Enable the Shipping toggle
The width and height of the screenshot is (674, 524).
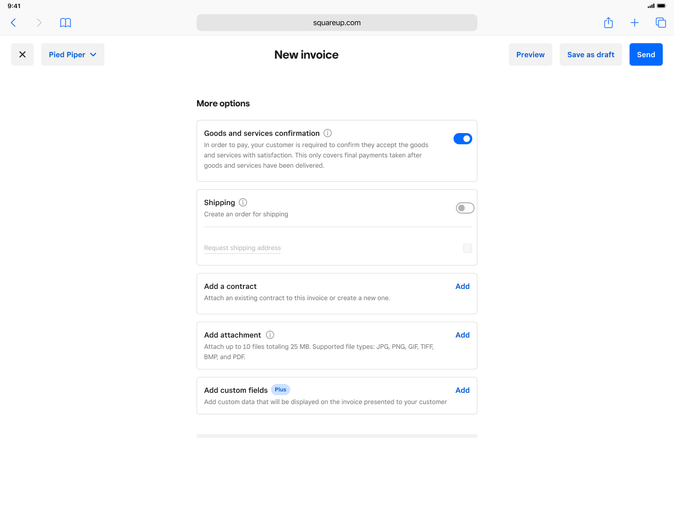click(x=465, y=208)
